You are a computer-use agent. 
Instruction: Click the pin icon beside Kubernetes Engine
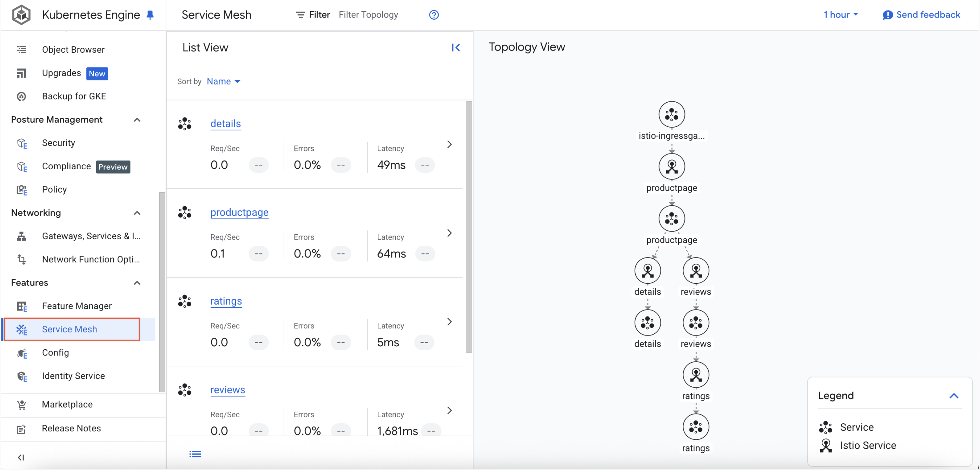point(150,15)
